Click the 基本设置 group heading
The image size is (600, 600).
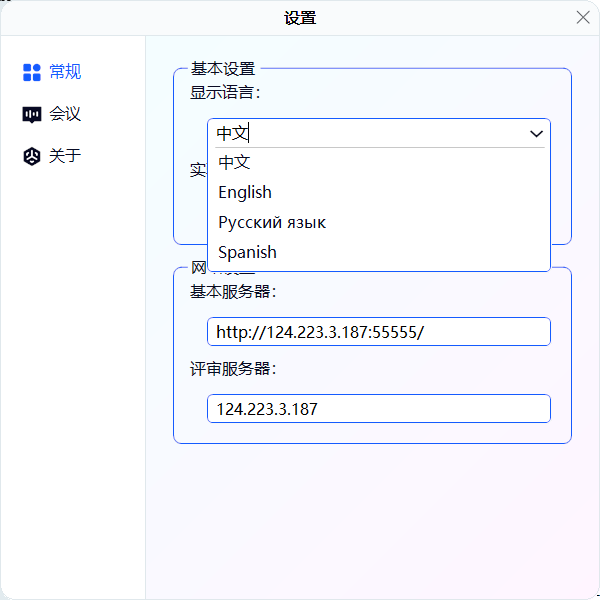tap(222, 69)
